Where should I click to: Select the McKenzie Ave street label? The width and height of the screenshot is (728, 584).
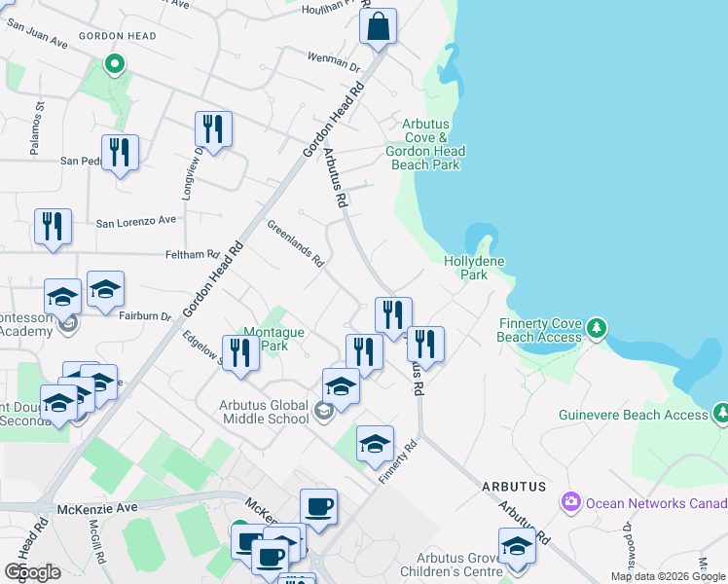97,509
